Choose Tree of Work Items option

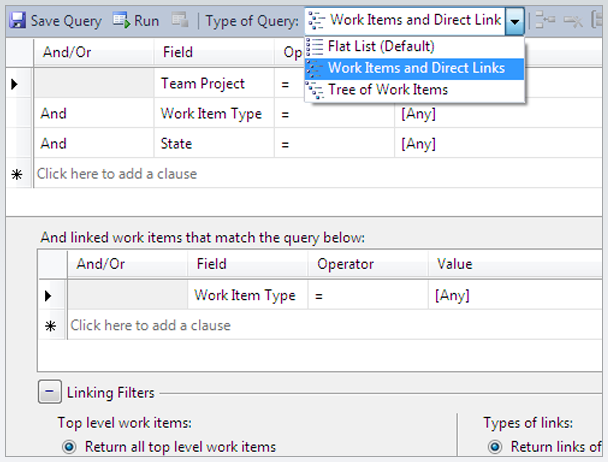pyautogui.click(x=388, y=90)
